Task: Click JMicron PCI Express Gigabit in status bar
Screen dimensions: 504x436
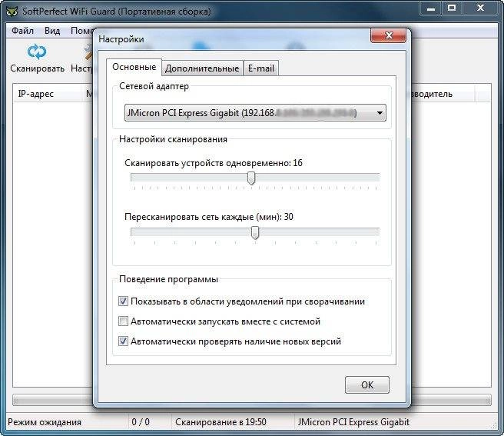Action: (353, 422)
